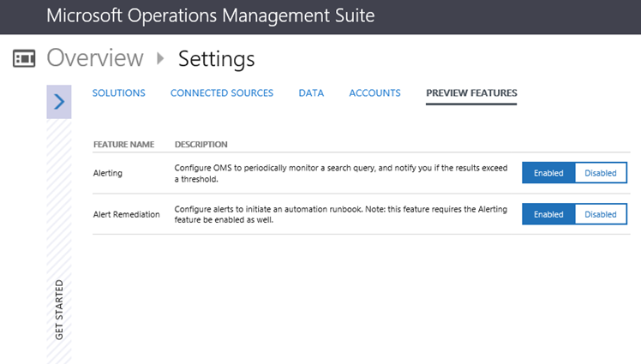Open the Connected Sources tab
This screenshot has height=364, width=641.
(x=222, y=93)
